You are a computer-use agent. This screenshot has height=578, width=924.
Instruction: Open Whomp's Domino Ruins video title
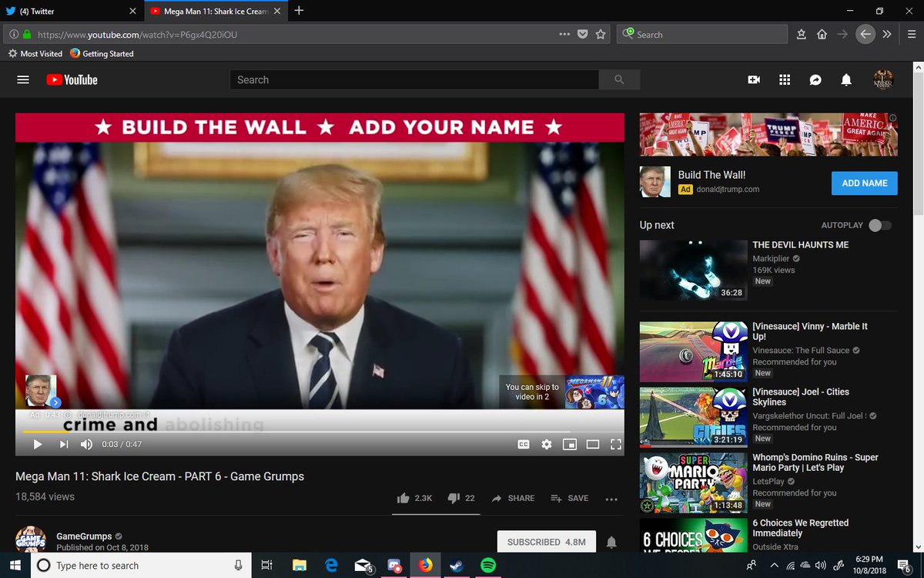click(x=815, y=462)
